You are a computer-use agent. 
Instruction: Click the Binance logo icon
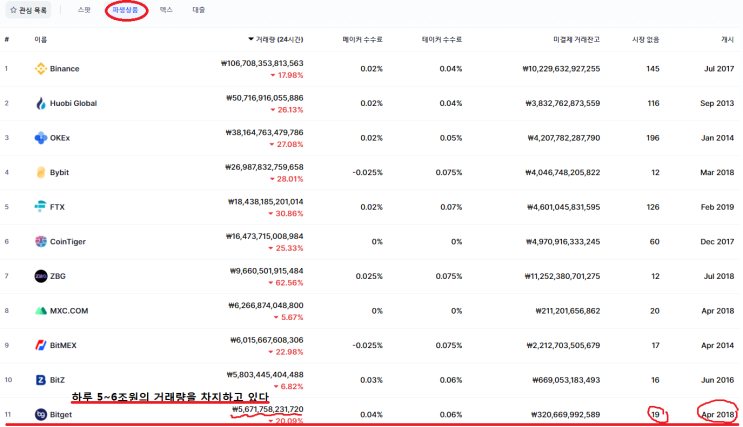(41, 69)
